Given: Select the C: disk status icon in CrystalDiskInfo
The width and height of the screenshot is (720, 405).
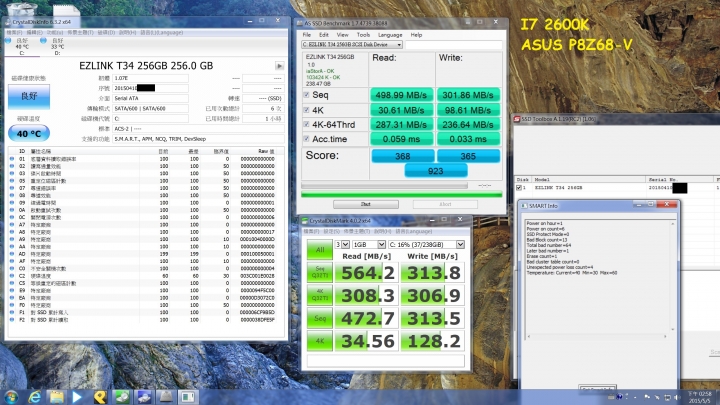Looking at the screenshot, I should point(8,41).
